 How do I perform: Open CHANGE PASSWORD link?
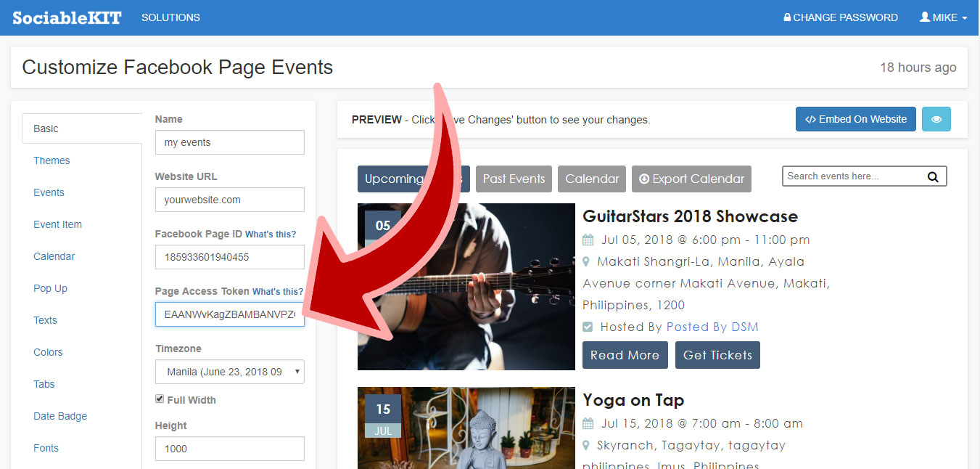pos(841,17)
